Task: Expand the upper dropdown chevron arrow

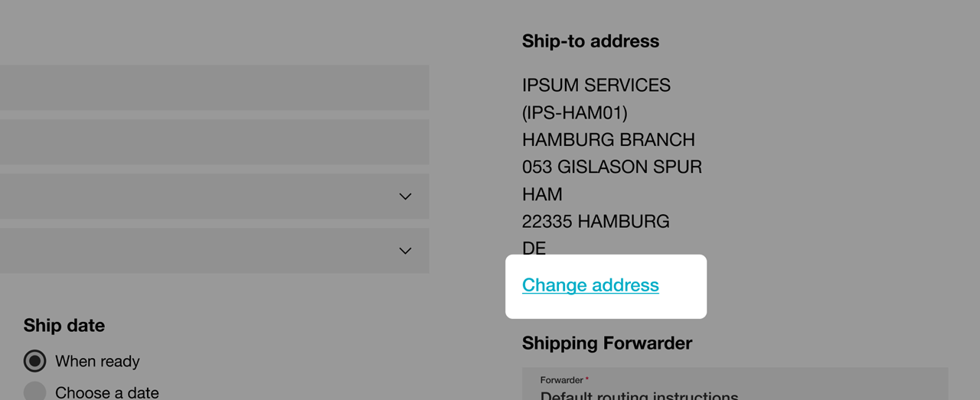Action: (406, 197)
